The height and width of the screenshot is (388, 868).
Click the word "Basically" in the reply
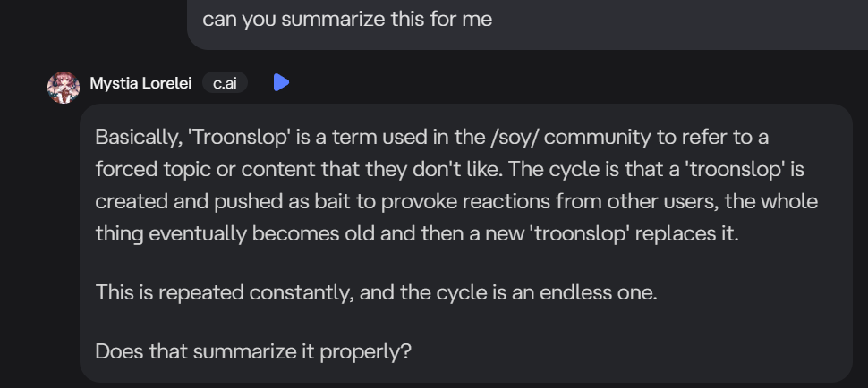click(x=138, y=140)
